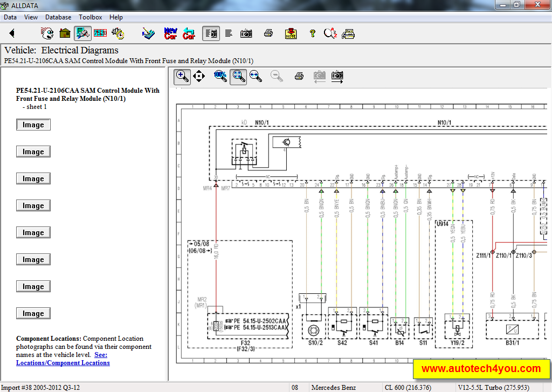Click the '- sheet 1' text
This screenshot has width=552, height=392.
tap(34, 107)
